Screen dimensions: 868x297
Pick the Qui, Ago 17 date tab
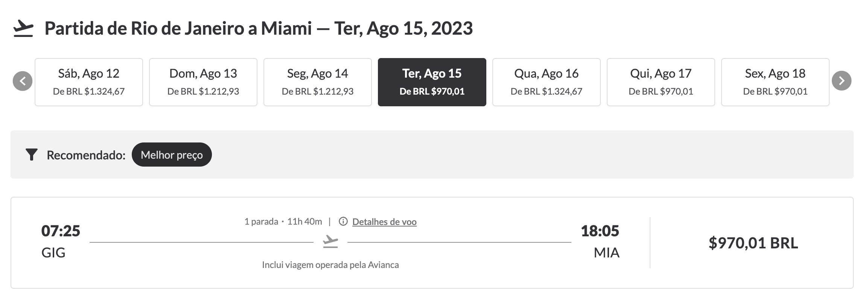point(661,82)
